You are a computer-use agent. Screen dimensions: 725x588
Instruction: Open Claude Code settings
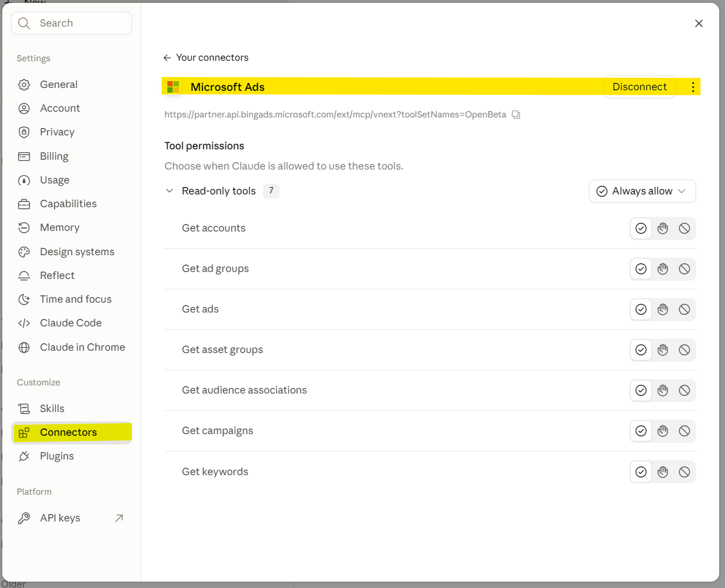(x=72, y=323)
